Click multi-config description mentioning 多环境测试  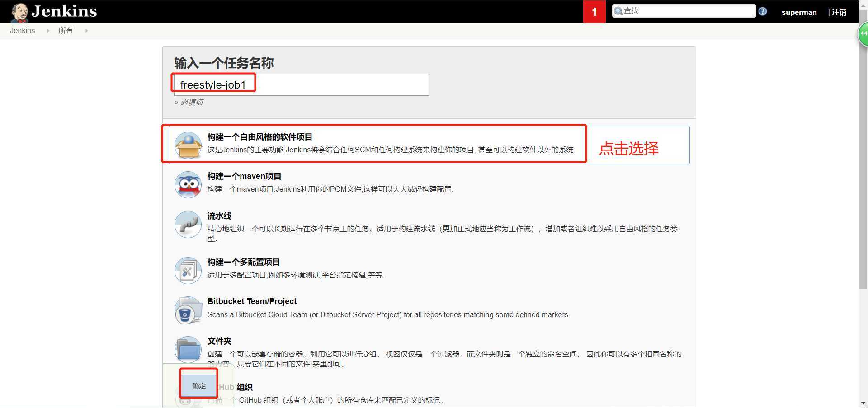[296, 275]
